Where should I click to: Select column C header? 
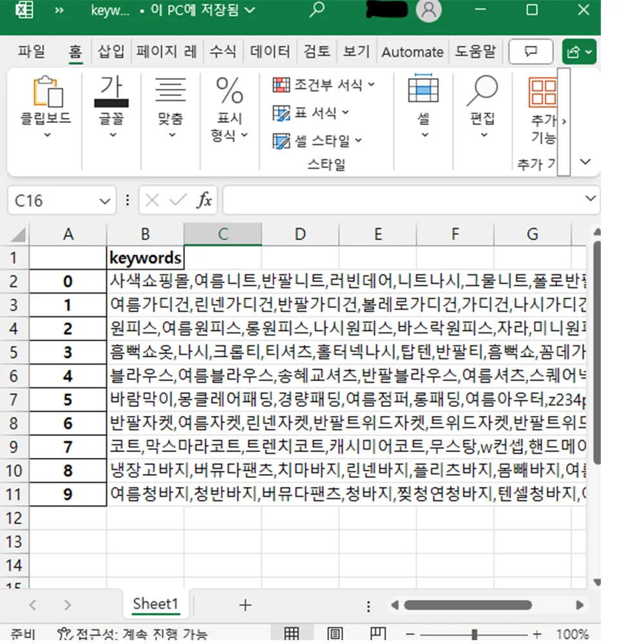(x=223, y=234)
